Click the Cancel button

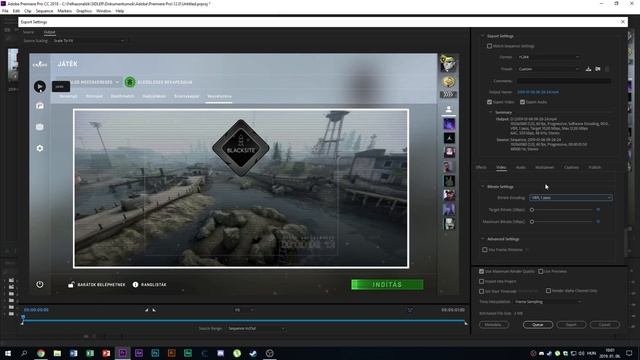click(x=604, y=325)
